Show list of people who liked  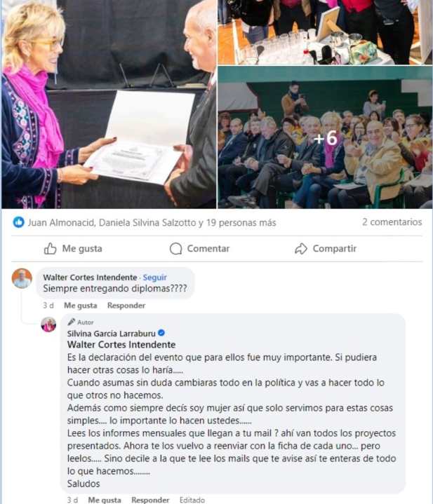click(152, 222)
